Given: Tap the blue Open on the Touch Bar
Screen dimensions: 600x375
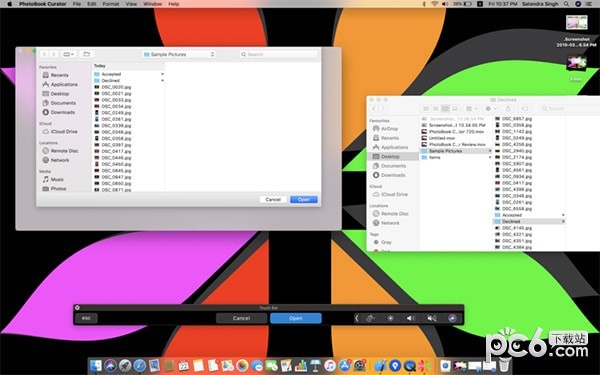Looking at the screenshot, I should click(x=296, y=318).
